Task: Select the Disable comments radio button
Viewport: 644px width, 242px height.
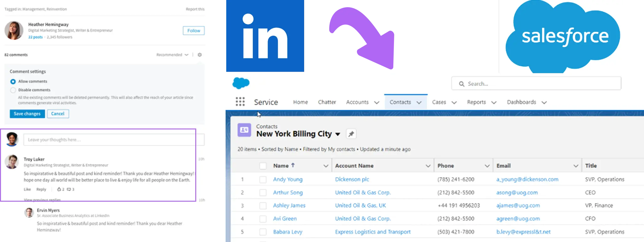Action: click(13, 90)
